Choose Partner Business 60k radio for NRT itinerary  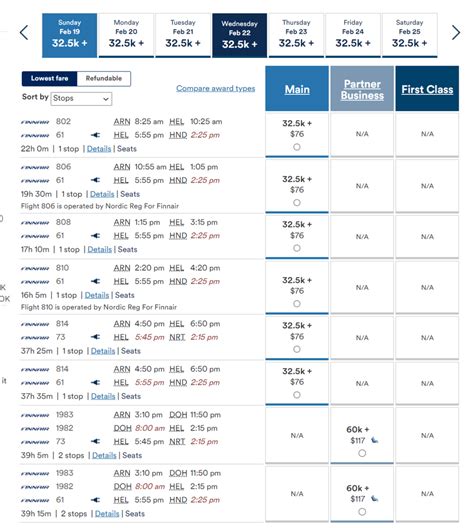pos(362,453)
